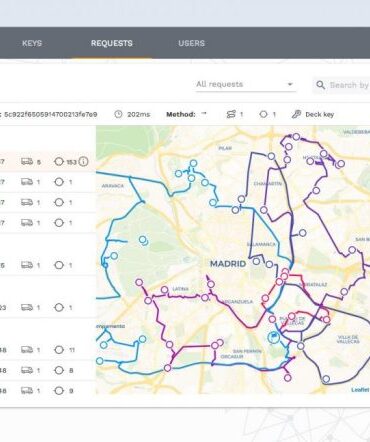
Task: Click the stops circle icon showing 11
Action: [59, 350]
